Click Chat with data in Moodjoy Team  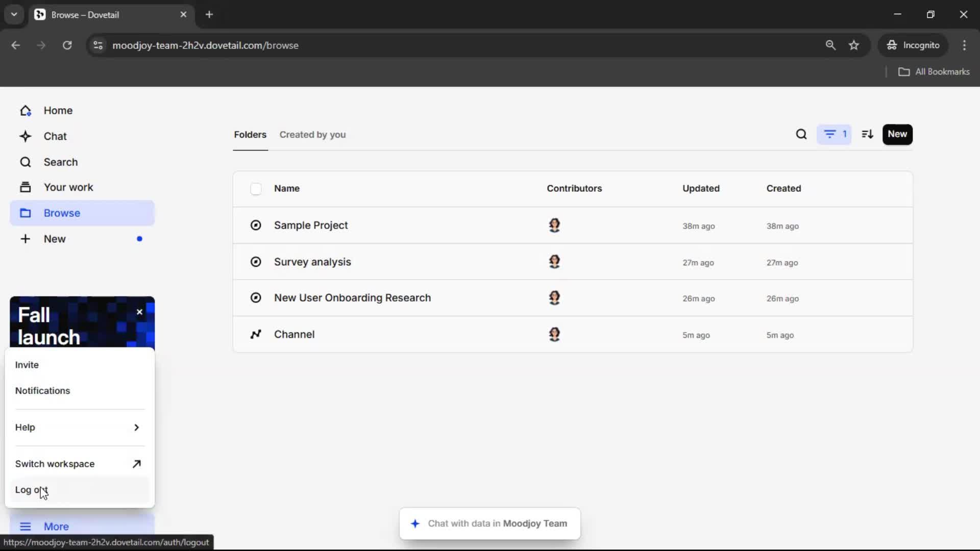tap(489, 523)
